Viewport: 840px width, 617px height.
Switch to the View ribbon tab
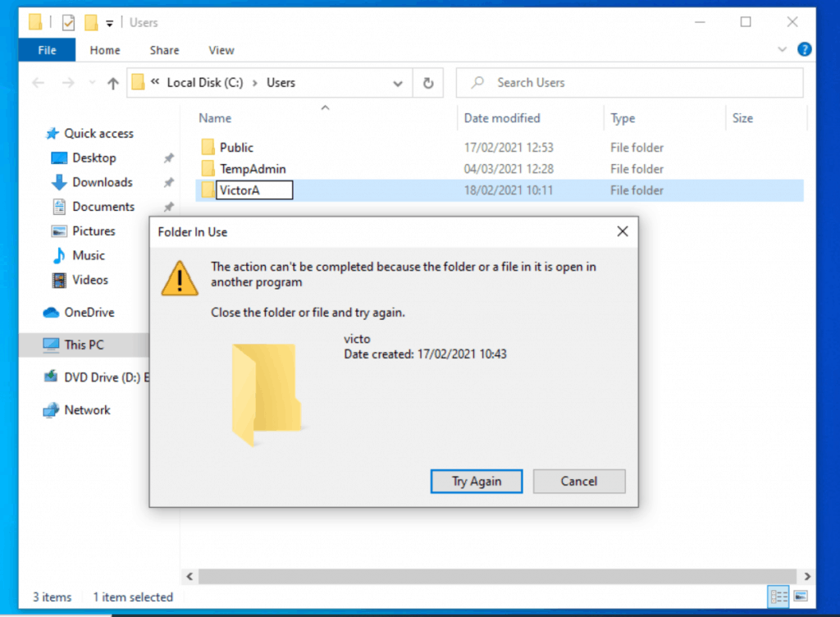[221, 50]
